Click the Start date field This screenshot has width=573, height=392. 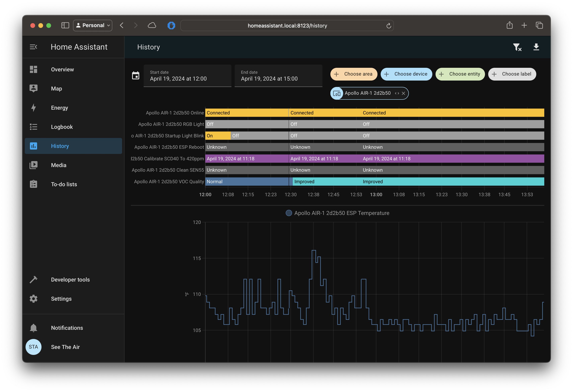(187, 76)
